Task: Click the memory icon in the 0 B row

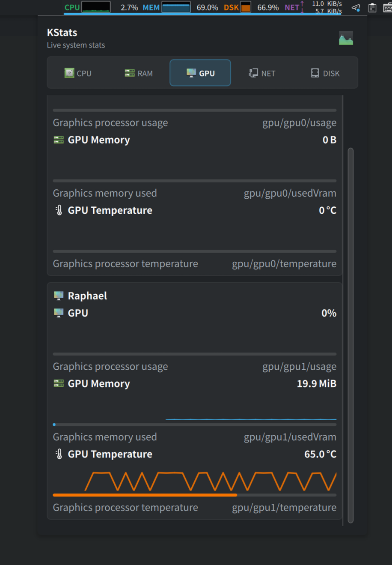Action: pos(59,140)
